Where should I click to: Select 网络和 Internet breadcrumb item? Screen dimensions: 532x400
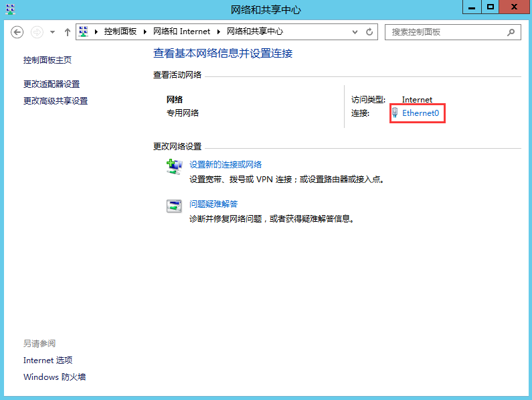coord(181,31)
